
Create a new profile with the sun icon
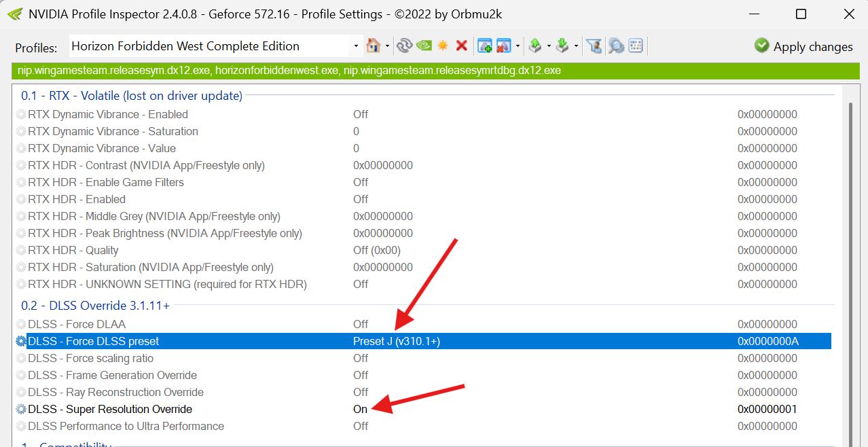click(x=443, y=46)
